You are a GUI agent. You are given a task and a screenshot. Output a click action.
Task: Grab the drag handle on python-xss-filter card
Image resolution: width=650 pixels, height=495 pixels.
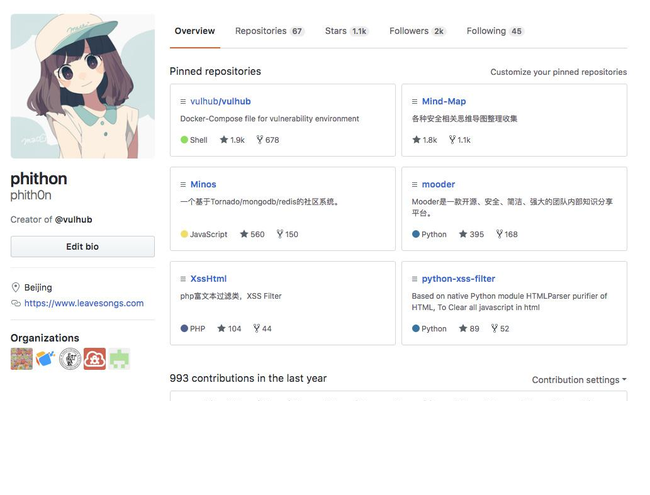click(414, 279)
